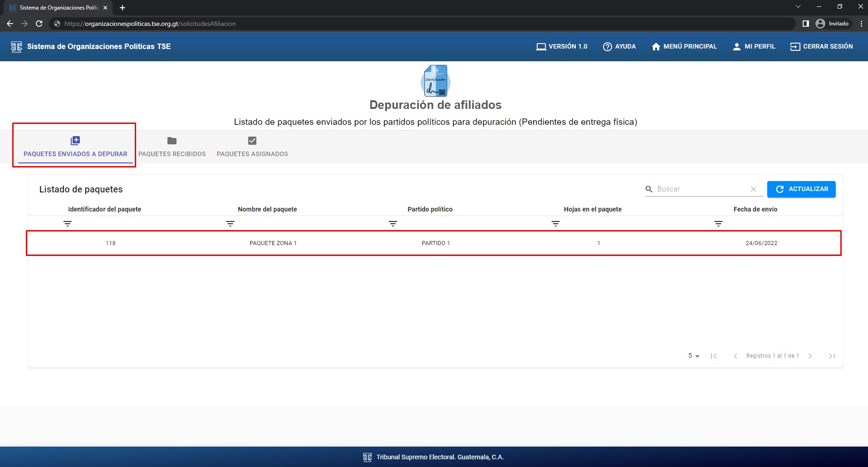This screenshot has width=868, height=467.
Task: Switch to the Paquetes Recibidos tab
Action: (172, 147)
